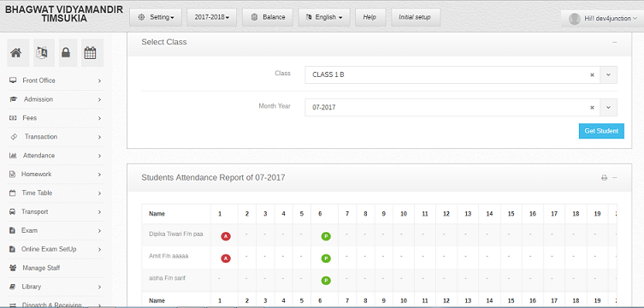Expand Admission menu
This screenshot has width=644, height=308.
coord(55,99)
